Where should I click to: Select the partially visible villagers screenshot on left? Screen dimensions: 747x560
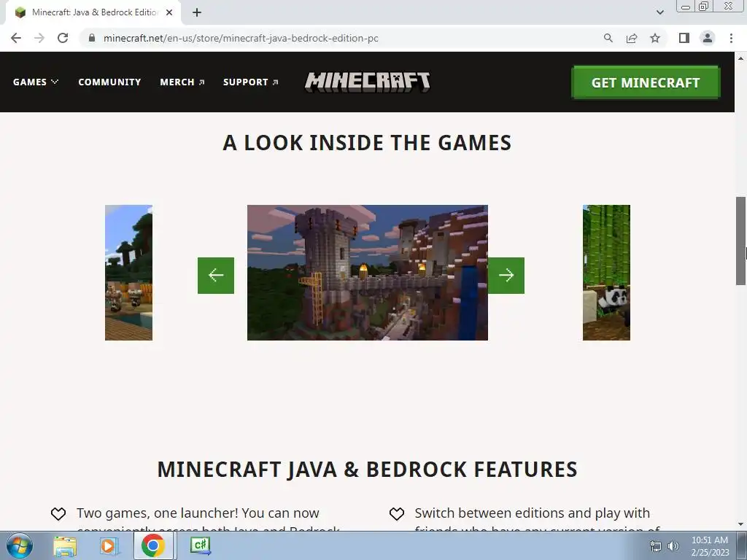tap(128, 273)
